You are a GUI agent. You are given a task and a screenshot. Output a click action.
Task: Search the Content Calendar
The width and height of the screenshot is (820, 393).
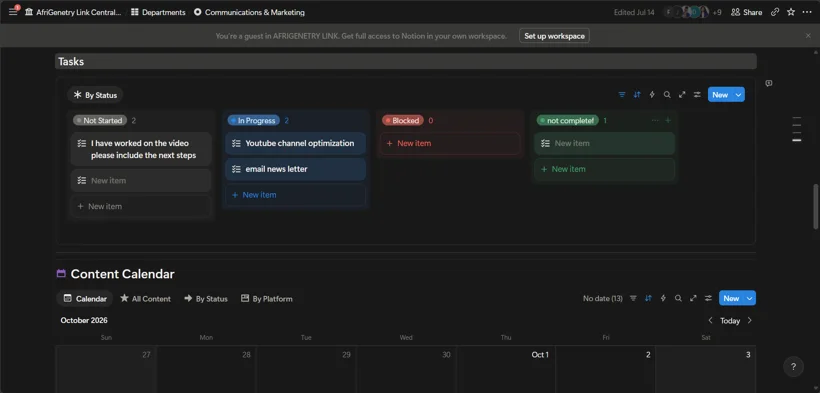coord(678,298)
